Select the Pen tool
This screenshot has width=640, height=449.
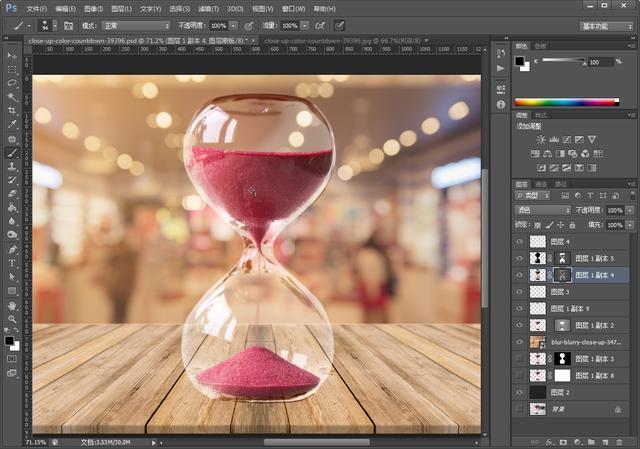[12, 249]
